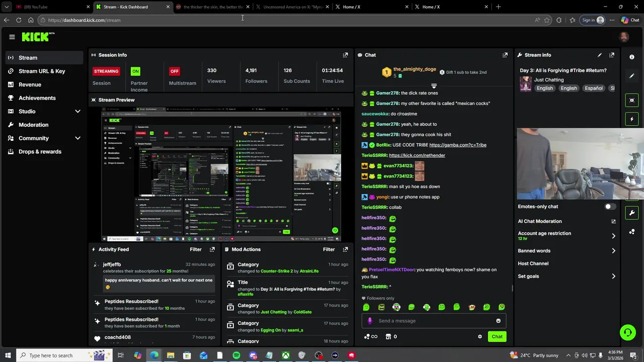Open chat settings gear icon
Screen dimensions: 644x362
click(x=480, y=337)
